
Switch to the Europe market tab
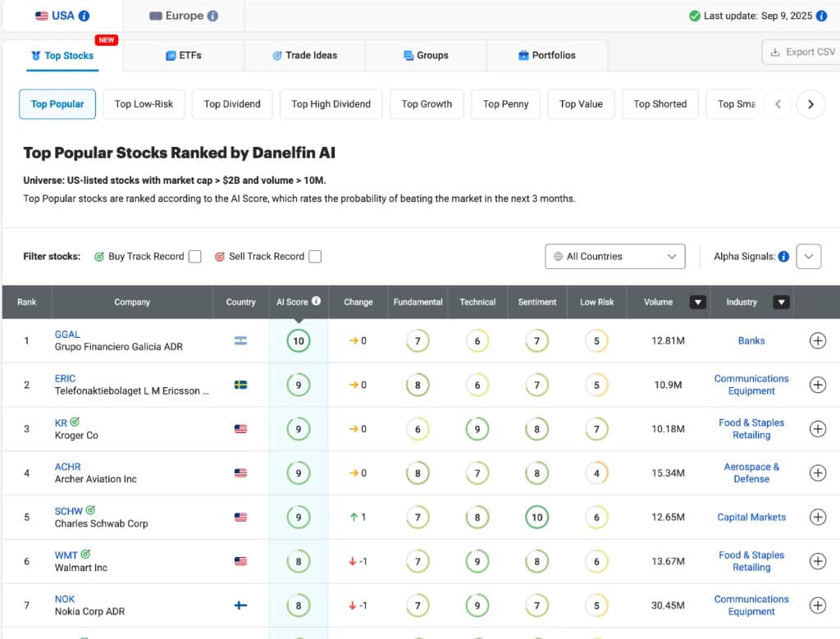click(x=184, y=16)
